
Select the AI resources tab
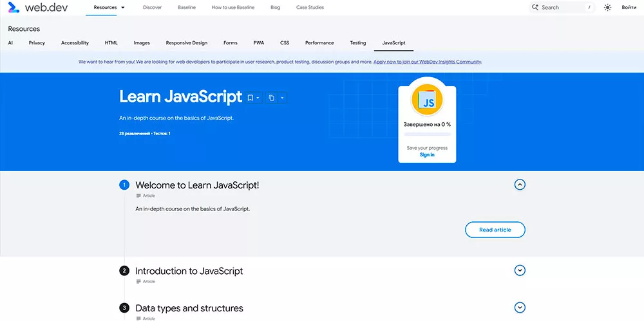click(x=10, y=42)
